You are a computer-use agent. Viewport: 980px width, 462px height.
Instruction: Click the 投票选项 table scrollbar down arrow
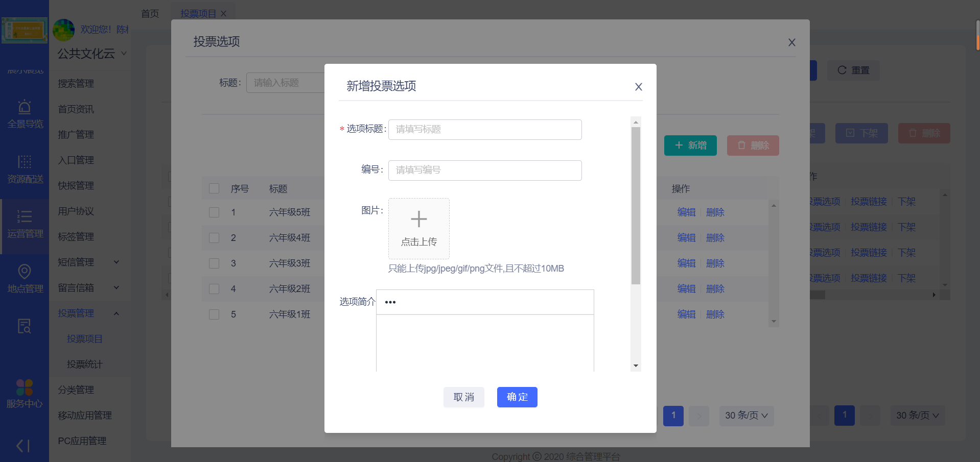774,322
